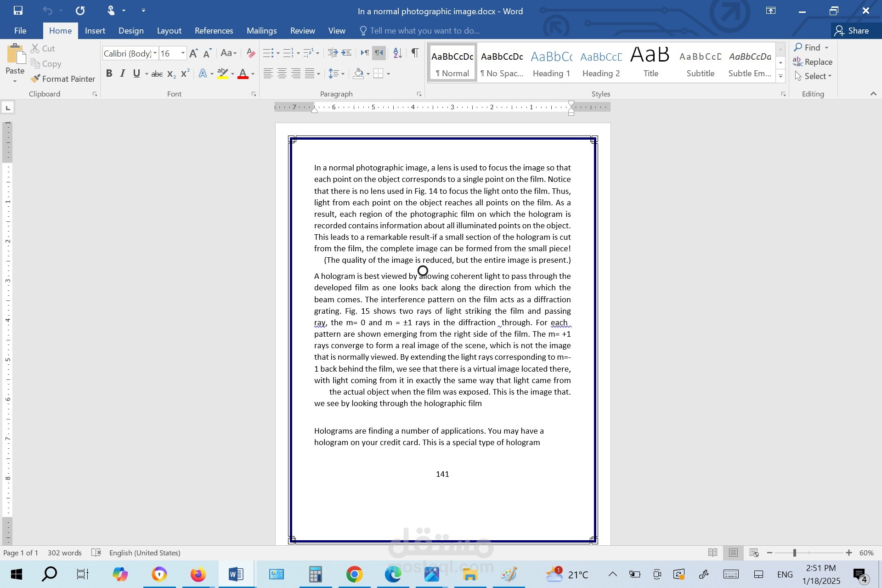Open the line spacing dropdown
The image size is (882, 588).
(x=343, y=73)
